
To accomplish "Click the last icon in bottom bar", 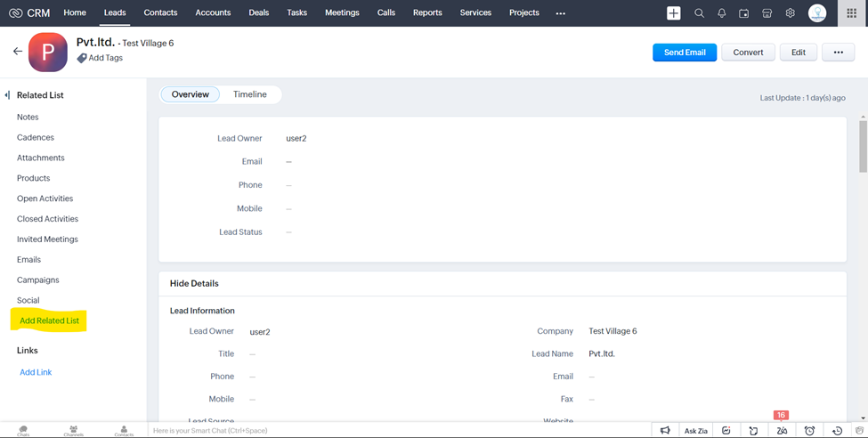I will point(859,430).
